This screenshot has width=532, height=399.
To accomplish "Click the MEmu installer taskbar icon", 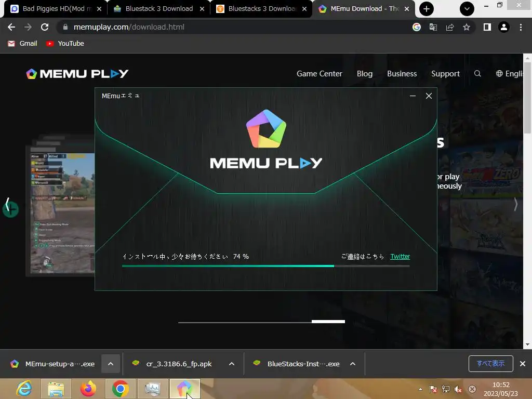I will click(x=185, y=389).
